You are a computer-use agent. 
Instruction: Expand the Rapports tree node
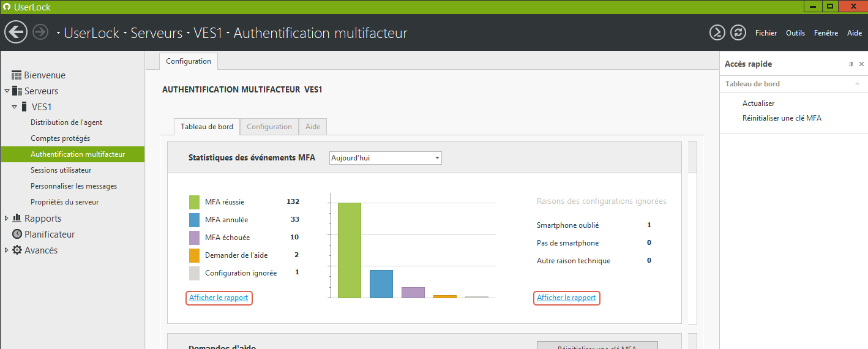click(7, 218)
